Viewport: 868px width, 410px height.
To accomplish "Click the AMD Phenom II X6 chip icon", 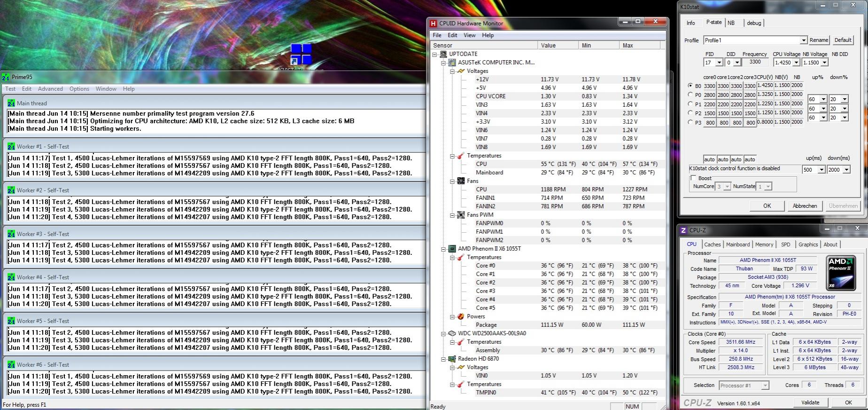I will click(x=452, y=249).
